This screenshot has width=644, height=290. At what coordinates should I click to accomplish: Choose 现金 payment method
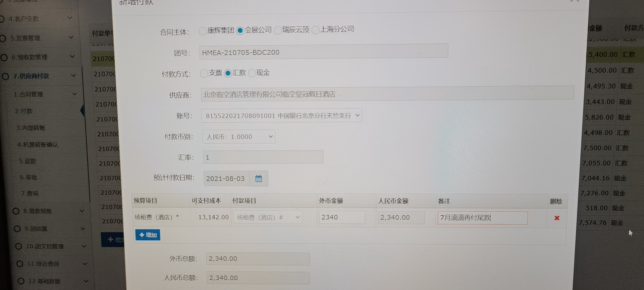pos(252,73)
